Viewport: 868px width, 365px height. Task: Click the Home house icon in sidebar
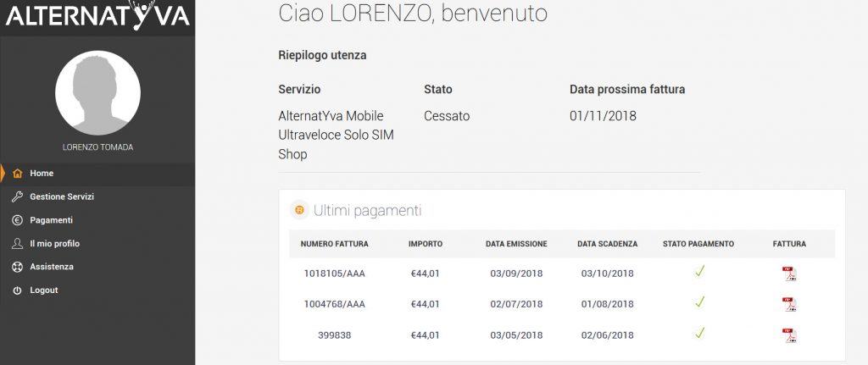point(17,174)
